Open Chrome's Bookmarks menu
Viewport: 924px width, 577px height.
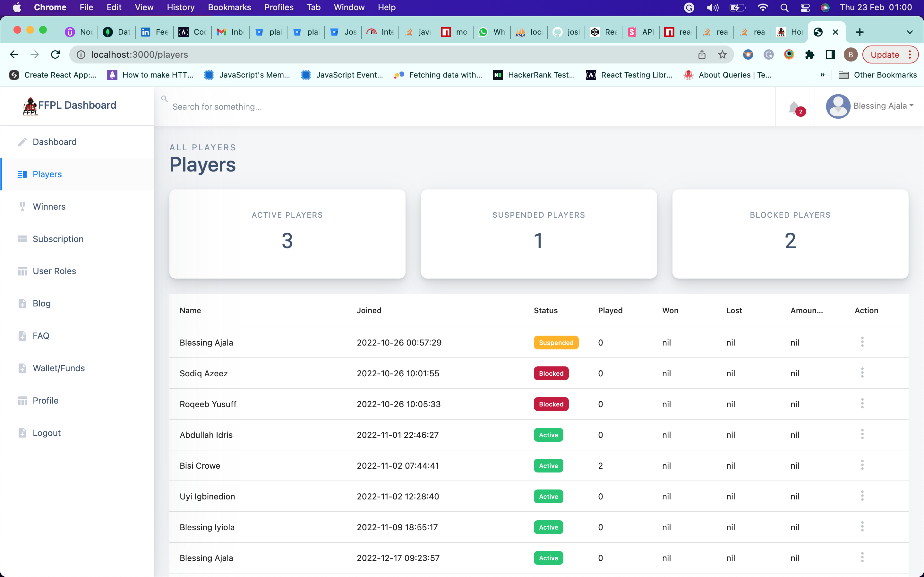tap(229, 7)
